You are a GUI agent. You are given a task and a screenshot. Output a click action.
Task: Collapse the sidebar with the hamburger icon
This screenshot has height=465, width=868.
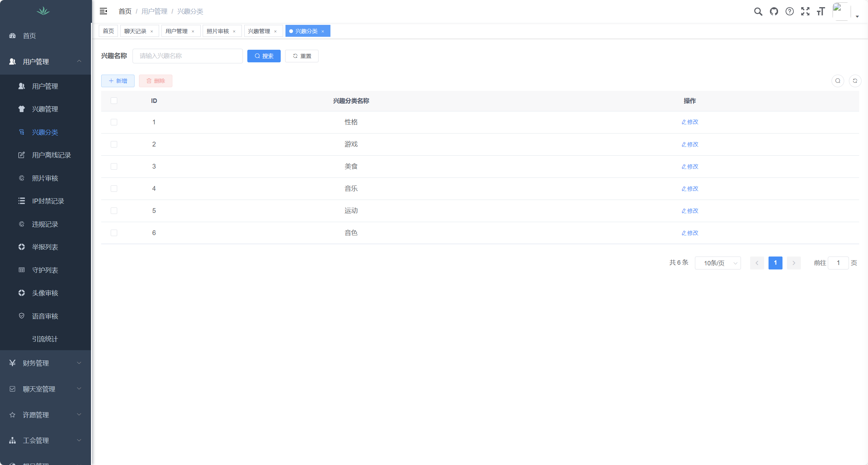pos(103,11)
